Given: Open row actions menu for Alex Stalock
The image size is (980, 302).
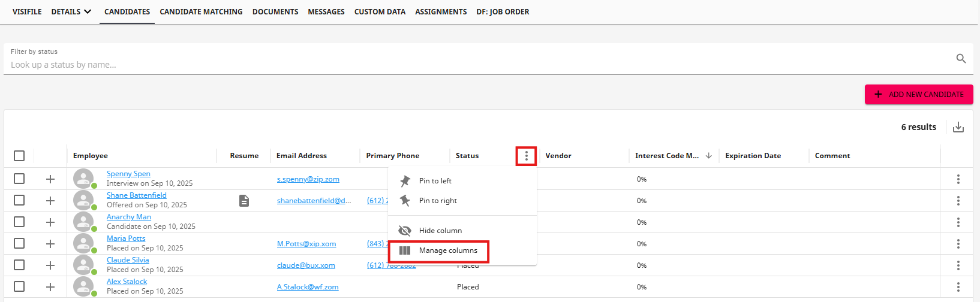Looking at the screenshot, I should (958, 287).
